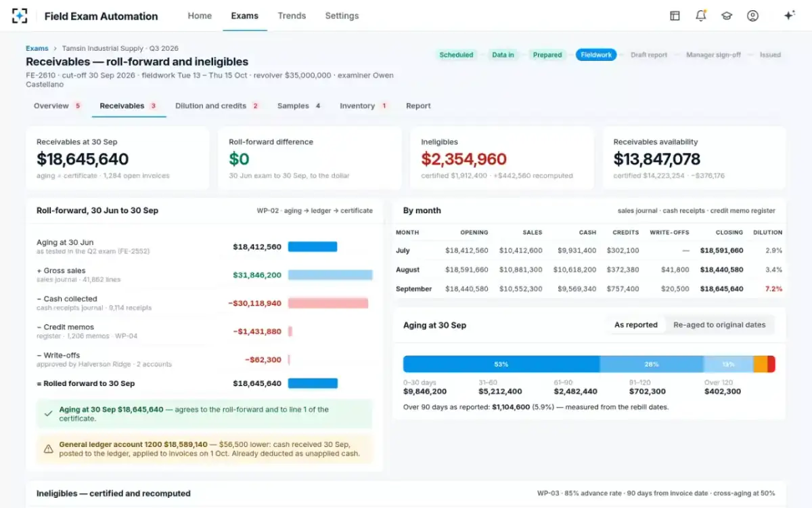Click the 61–90 amount $2,482,440
The image size is (812, 508).
(x=576, y=391)
